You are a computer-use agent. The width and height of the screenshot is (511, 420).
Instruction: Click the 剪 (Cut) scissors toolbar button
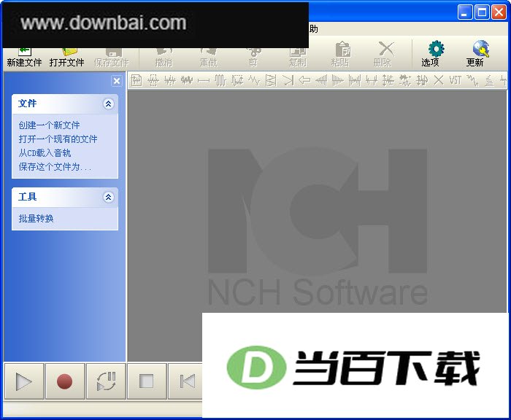[253, 58]
